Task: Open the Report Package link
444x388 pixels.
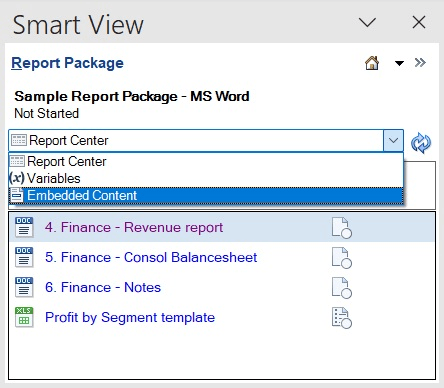Action: [67, 63]
